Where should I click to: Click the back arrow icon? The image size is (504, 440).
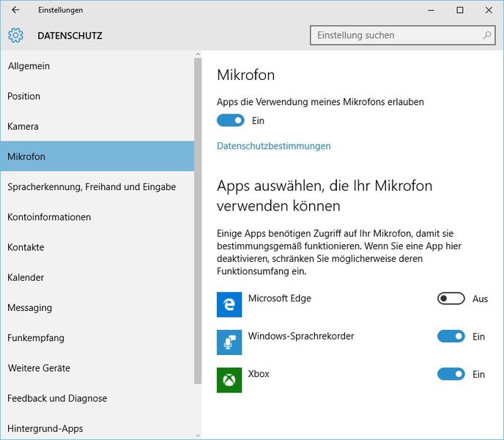[x=15, y=10]
